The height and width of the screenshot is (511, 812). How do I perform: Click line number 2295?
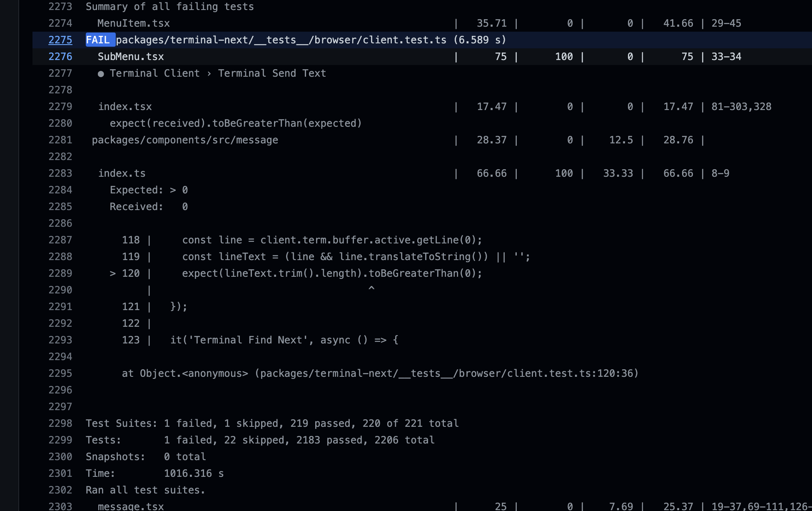(60, 373)
